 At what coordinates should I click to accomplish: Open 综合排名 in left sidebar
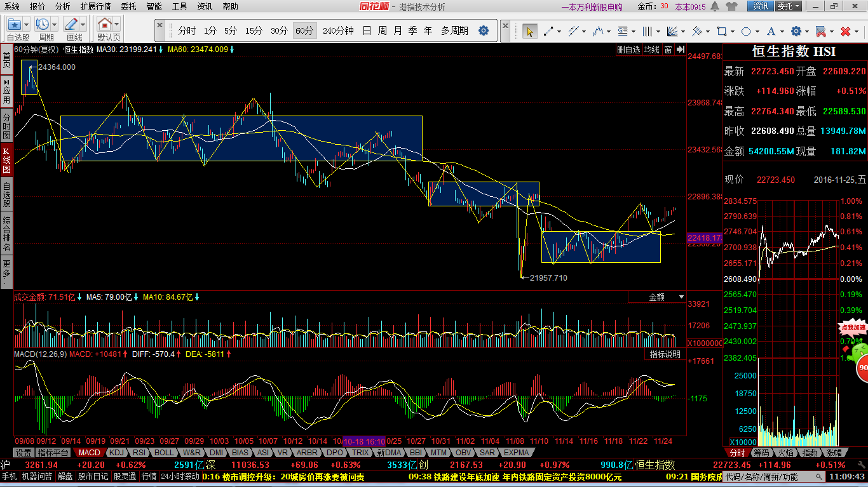[x=6, y=234]
